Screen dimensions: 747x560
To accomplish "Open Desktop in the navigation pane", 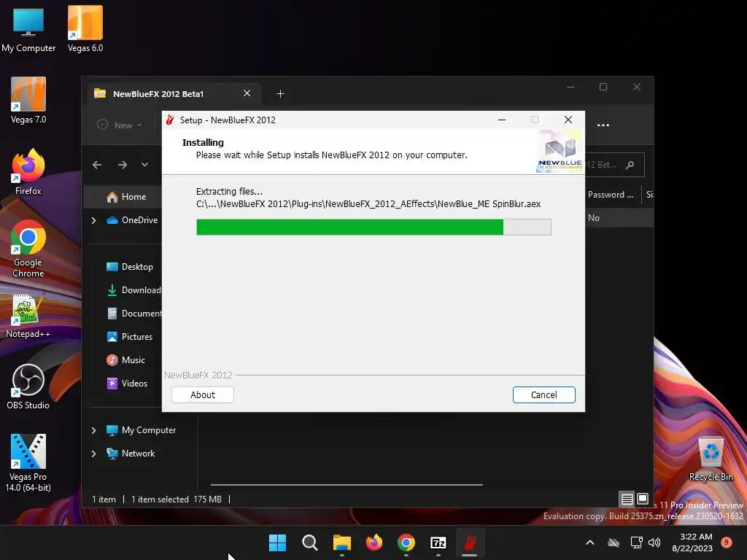I will (x=130, y=267).
